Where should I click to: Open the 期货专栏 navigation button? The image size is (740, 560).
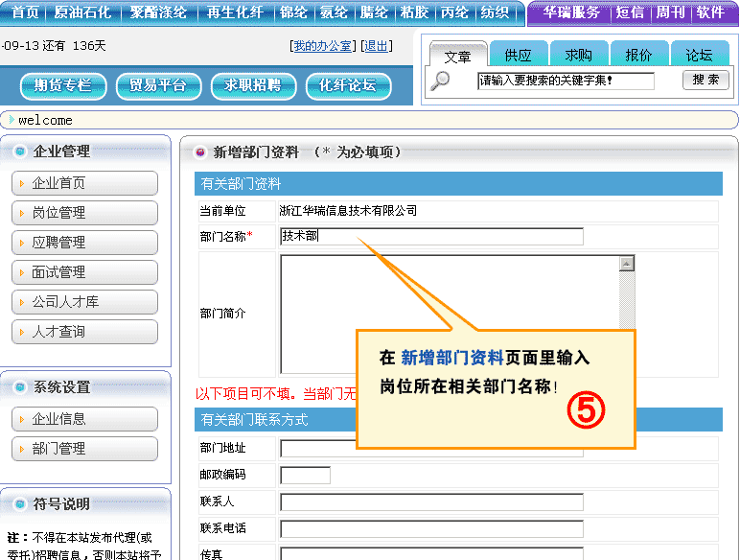click(x=62, y=85)
